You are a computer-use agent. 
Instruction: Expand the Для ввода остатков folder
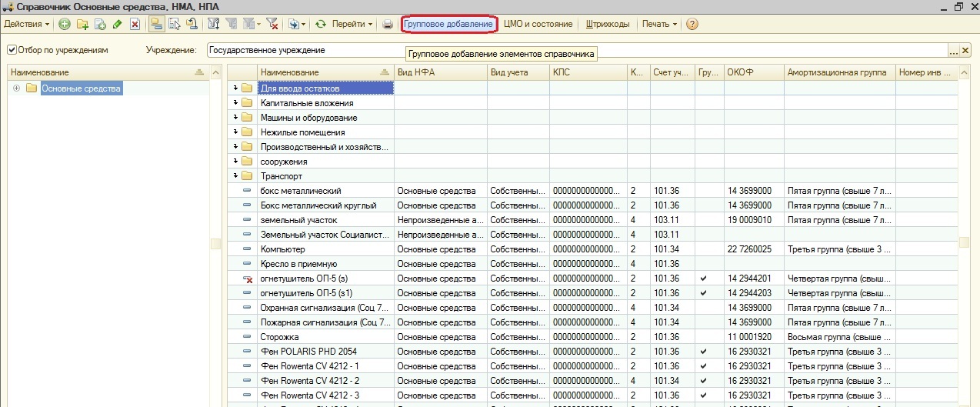pyautogui.click(x=235, y=88)
